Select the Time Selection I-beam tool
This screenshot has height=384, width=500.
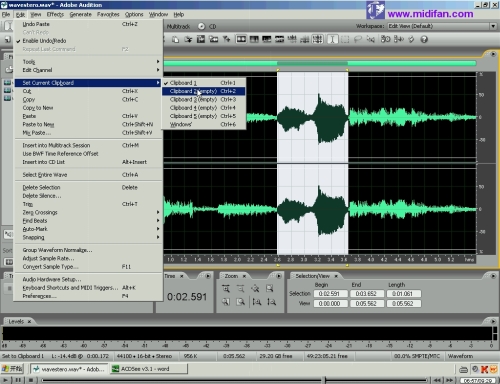[x=332, y=39]
